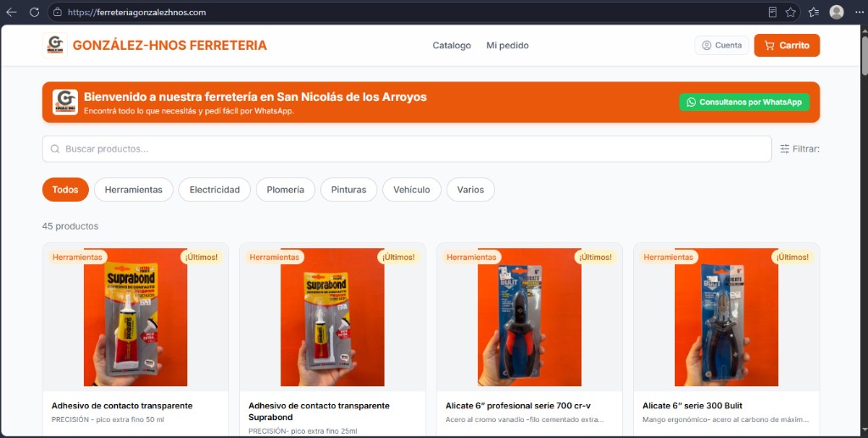
Task: Reload the current page
Action: point(34,12)
